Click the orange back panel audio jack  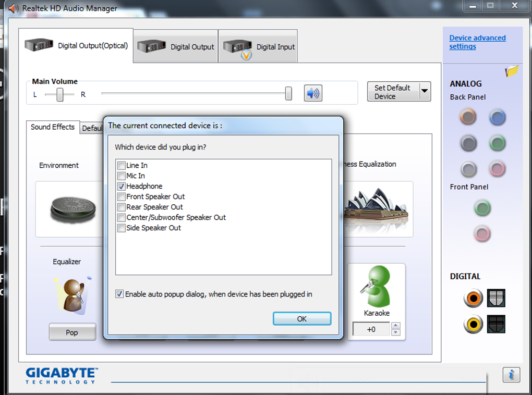[468, 117]
